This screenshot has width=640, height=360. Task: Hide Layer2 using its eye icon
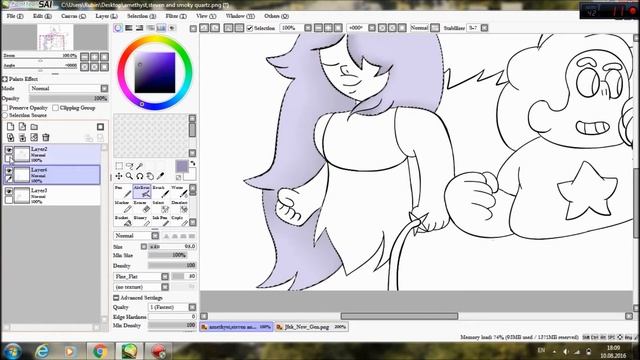9,150
